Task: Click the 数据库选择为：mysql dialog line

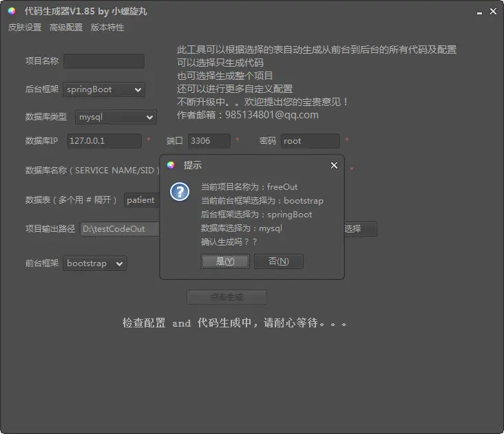Action: pyautogui.click(x=242, y=228)
